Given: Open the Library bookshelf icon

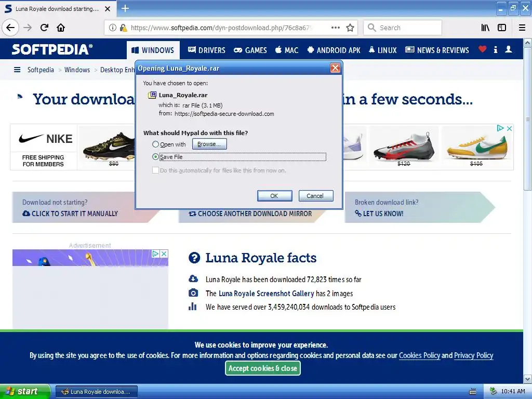Looking at the screenshot, I should tap(485, 28).
